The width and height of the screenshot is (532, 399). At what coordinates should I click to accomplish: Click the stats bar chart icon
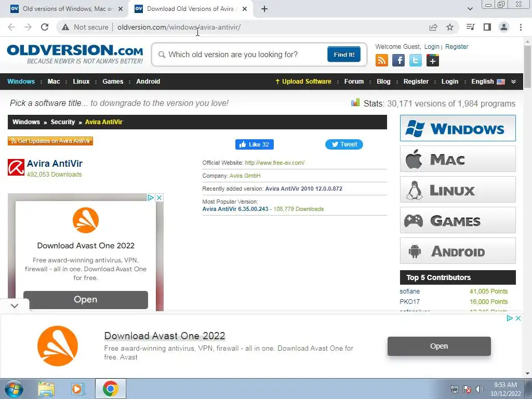[355, 102]
